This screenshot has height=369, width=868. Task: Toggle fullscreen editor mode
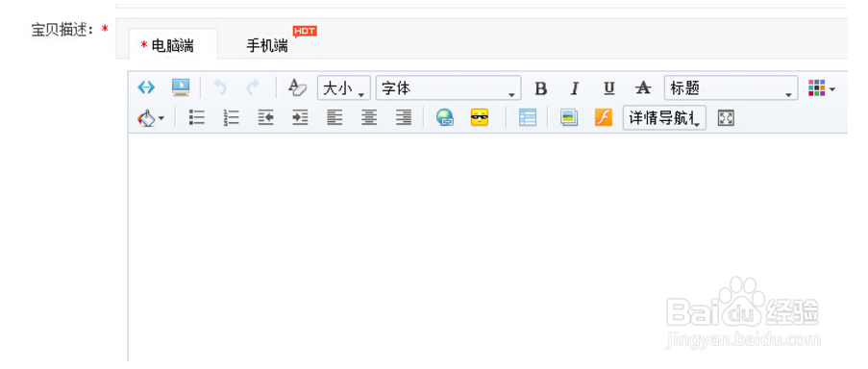[x=726, y=118]
